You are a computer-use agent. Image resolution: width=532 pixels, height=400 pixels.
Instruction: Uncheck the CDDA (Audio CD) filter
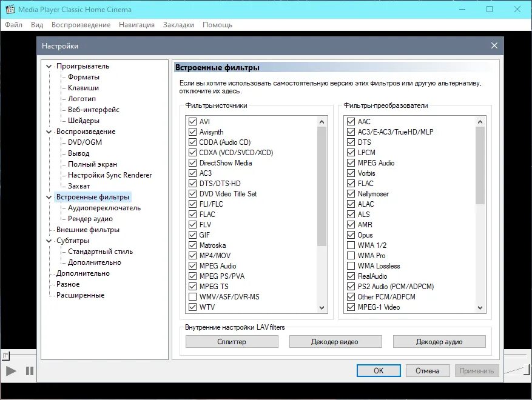point(192,142)
